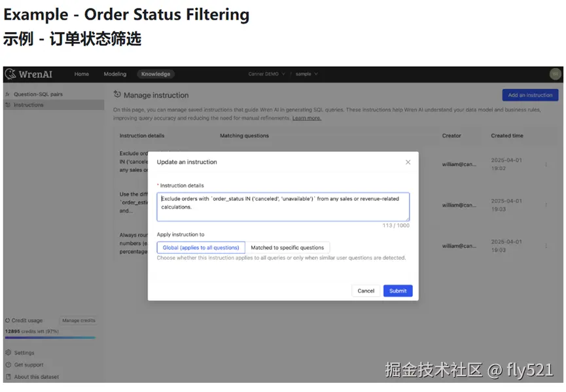
Task: Click the Manage credits button
Action: (79, 320)
